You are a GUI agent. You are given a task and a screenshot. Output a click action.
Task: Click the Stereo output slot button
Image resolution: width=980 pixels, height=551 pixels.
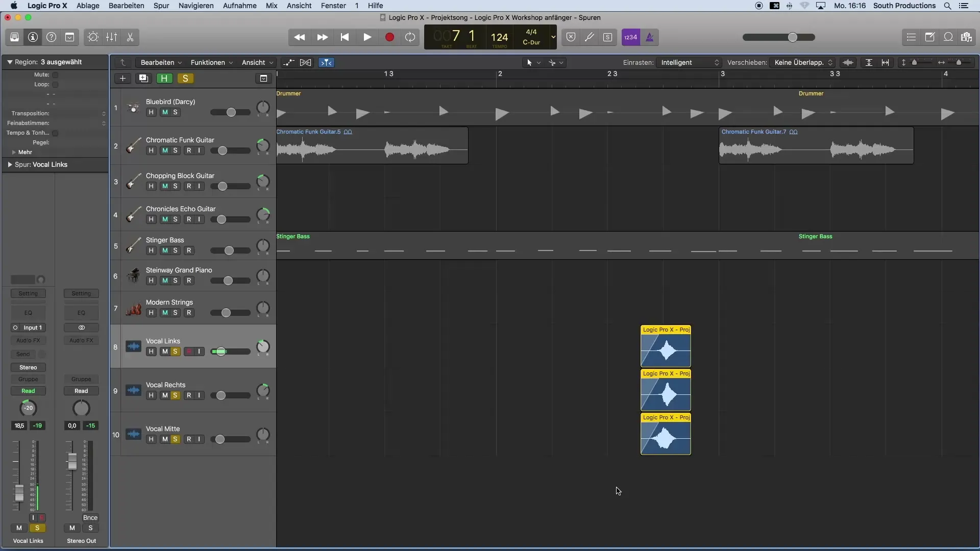click(x=28, y=368)
